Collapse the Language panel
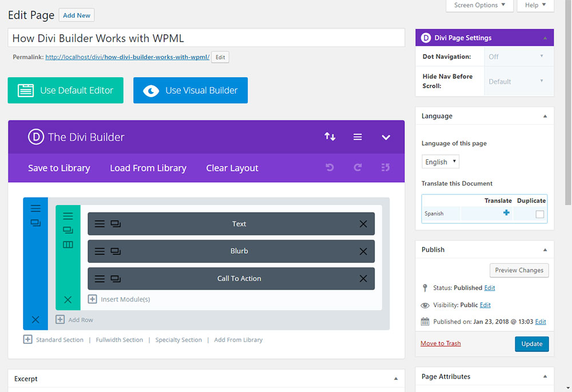Screen dimensions: 572x392 pyautogui.click(x=545, y=116)
